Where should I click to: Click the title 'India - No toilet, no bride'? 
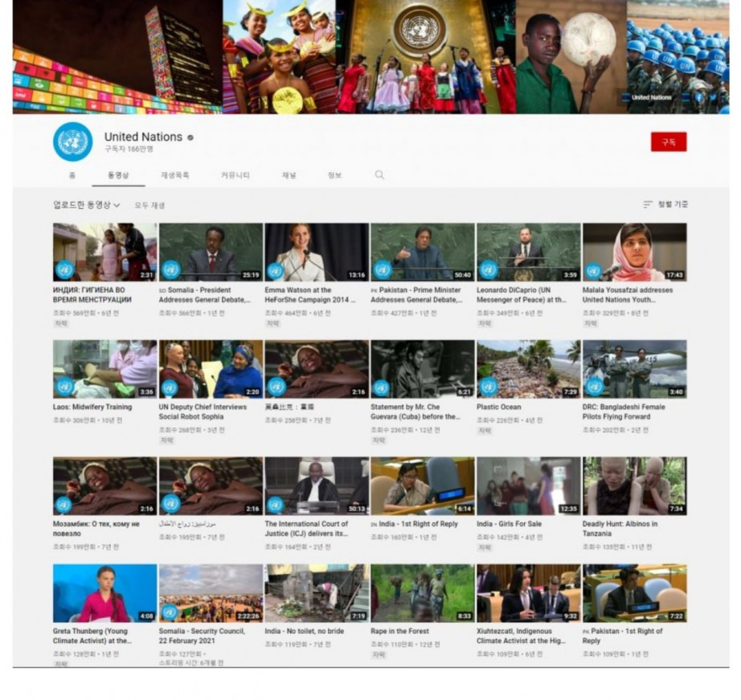[305, 631]
